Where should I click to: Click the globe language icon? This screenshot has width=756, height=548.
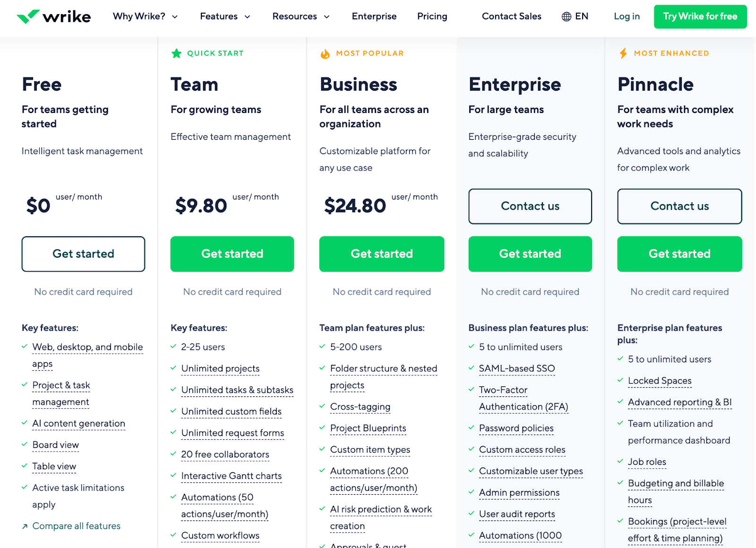tap(566, 17)
